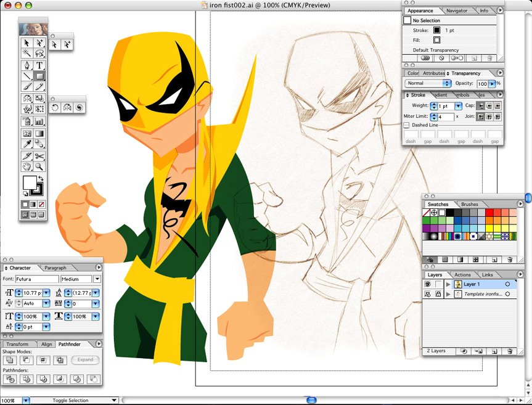Switch to the Navigator tab

[457, 10]
